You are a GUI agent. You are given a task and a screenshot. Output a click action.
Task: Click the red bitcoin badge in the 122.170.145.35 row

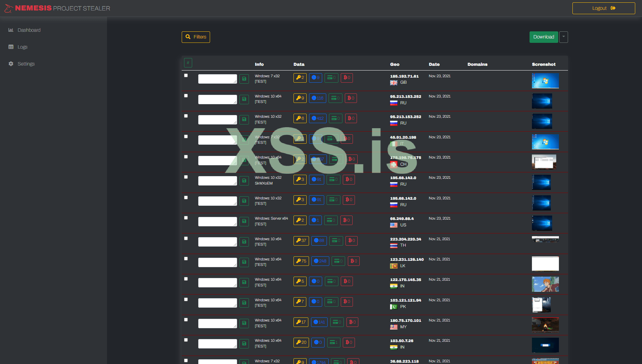coord(347,281)
